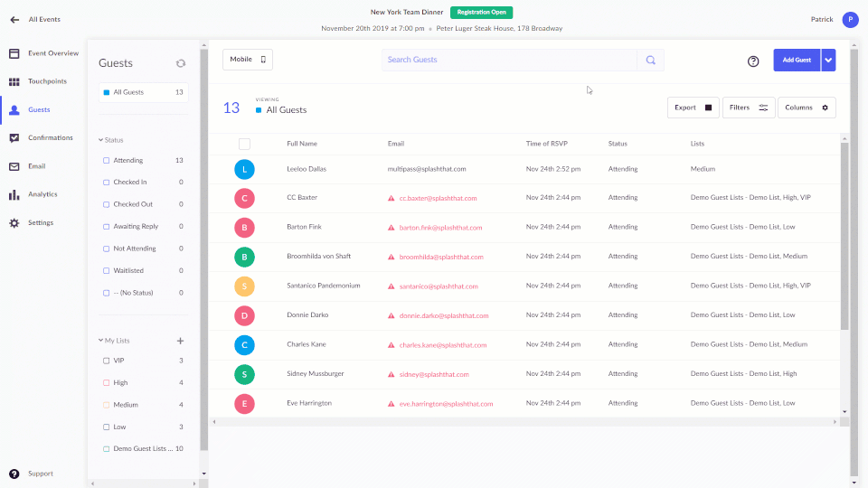
Task: Click Charles Kane's avatar circle
Action: point(244,344)
